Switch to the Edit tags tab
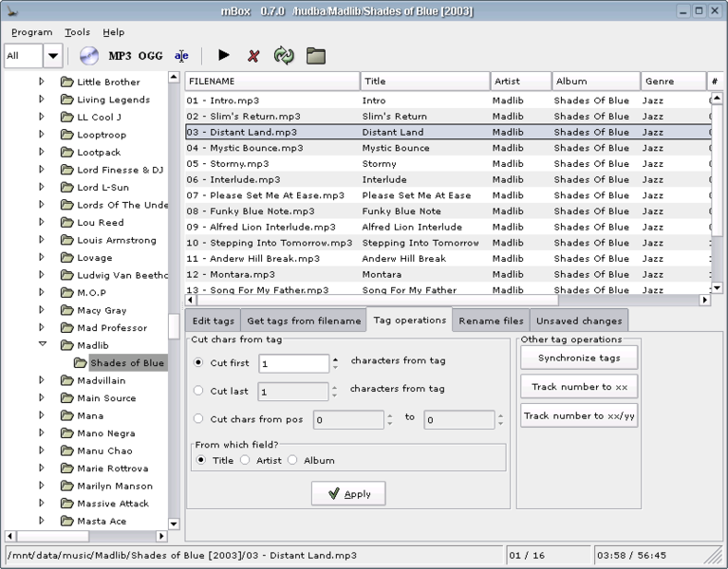This screenshot has width=728, height=569. [x=214, y=321]
